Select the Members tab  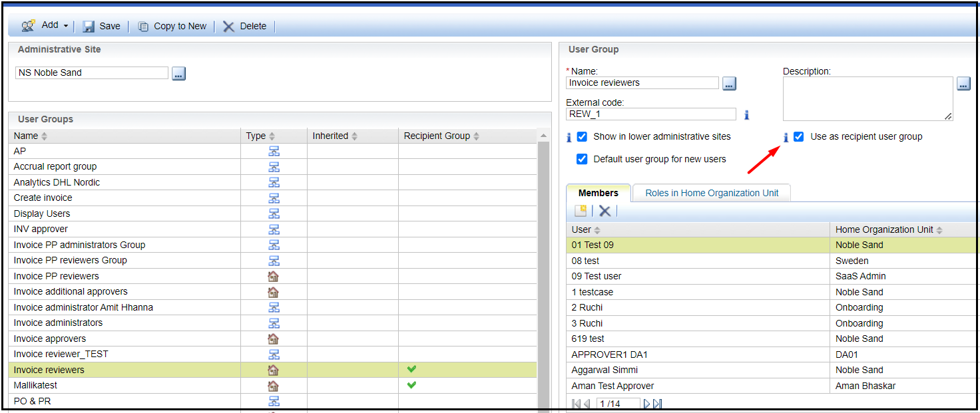coord(598,193)
